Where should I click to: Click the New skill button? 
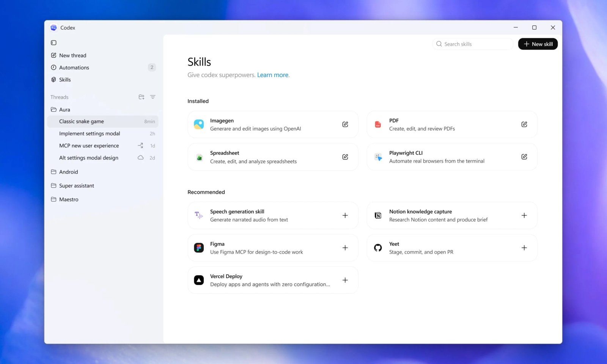click(x=538, y=44)
